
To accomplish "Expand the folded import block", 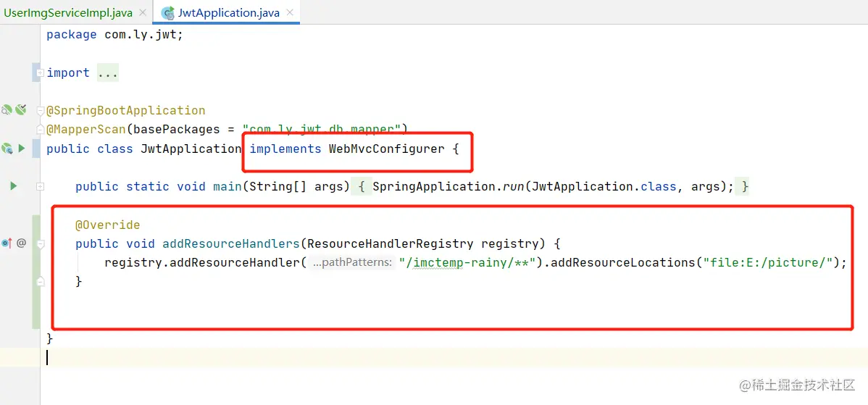I will [40, 72].
